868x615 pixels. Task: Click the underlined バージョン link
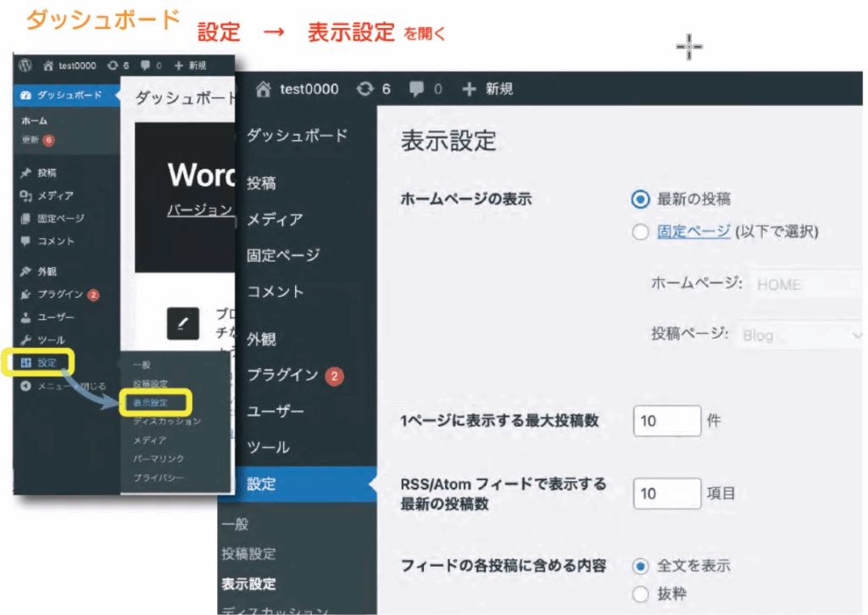[x=200, y=210]
